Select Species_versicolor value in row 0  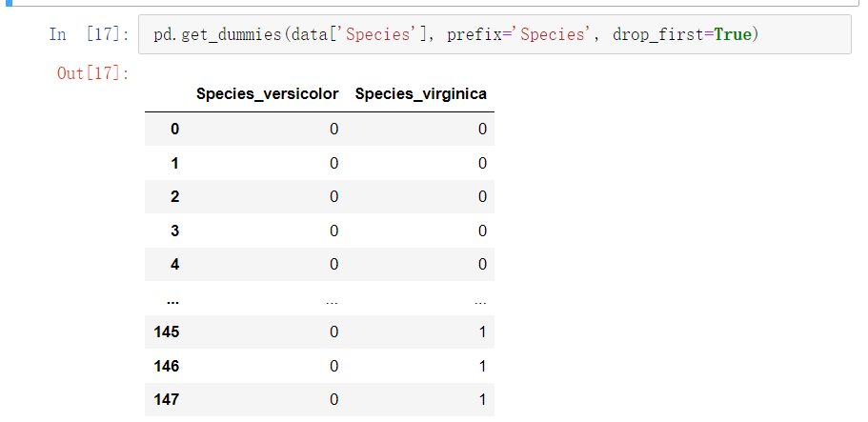pyautogui.click(x=333, y=130)
